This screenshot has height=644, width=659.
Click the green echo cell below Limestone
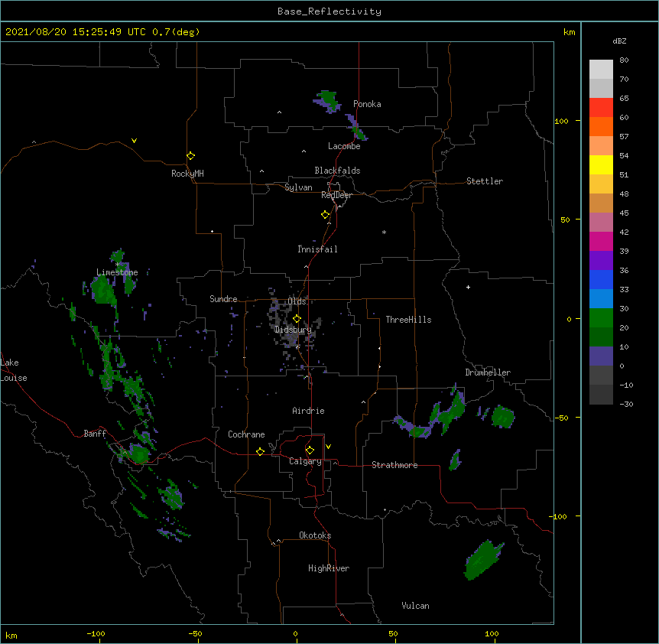tap(103, 290)
